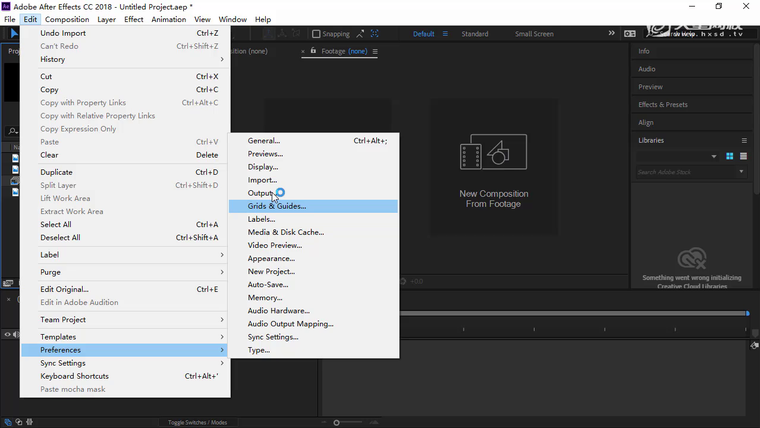The width and height of the screenshot is (760, 428).
Task: Switch Libraries to list view
Action: tap(743, 156)
